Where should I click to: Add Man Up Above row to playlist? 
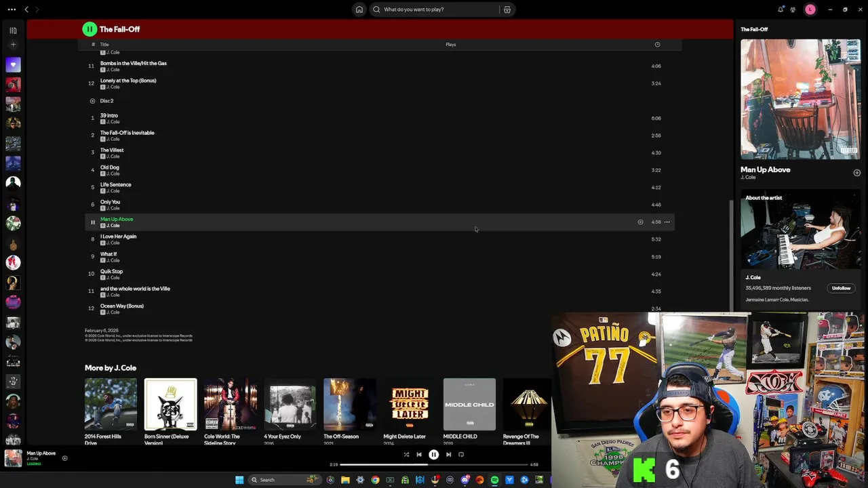click(x=640, y=222)
